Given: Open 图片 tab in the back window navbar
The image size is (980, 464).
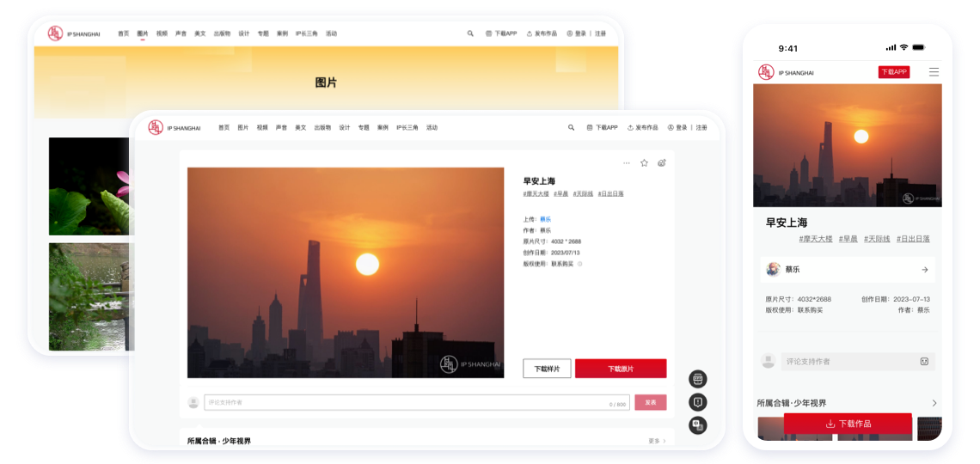Looking at the screenshot, I should pos(143,34).
